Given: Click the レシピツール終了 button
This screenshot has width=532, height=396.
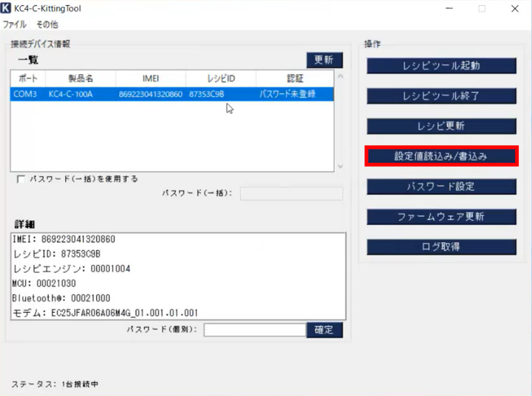Looking at the screenshot, I should click(x=441, y=96).
